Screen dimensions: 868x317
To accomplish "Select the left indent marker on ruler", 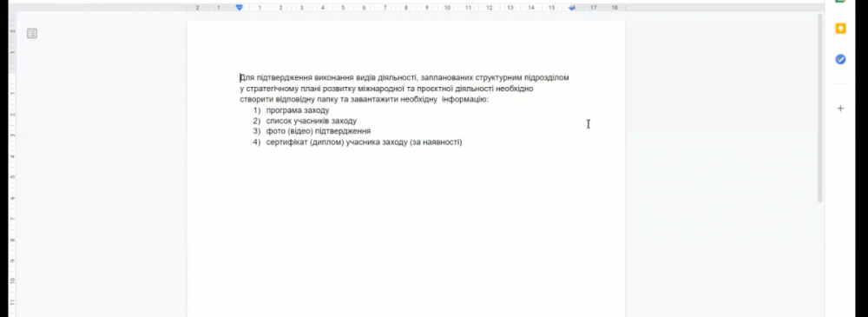I will pos(240,7).
